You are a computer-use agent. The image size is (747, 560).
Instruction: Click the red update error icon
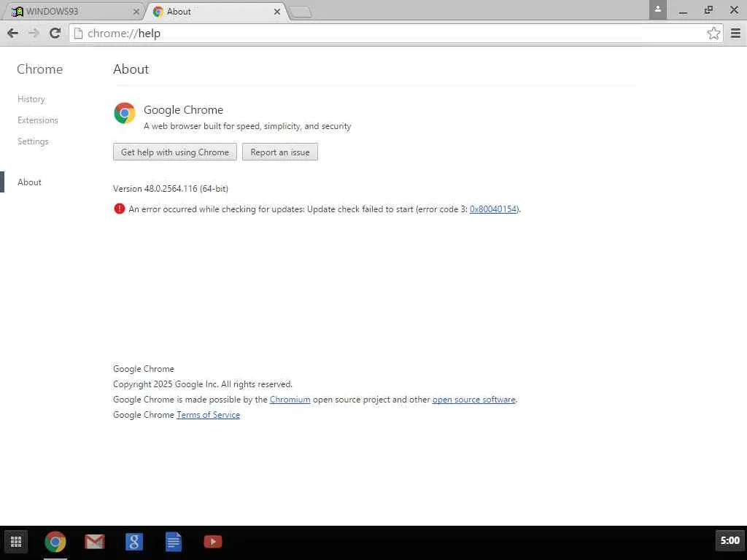pos(119,209)
